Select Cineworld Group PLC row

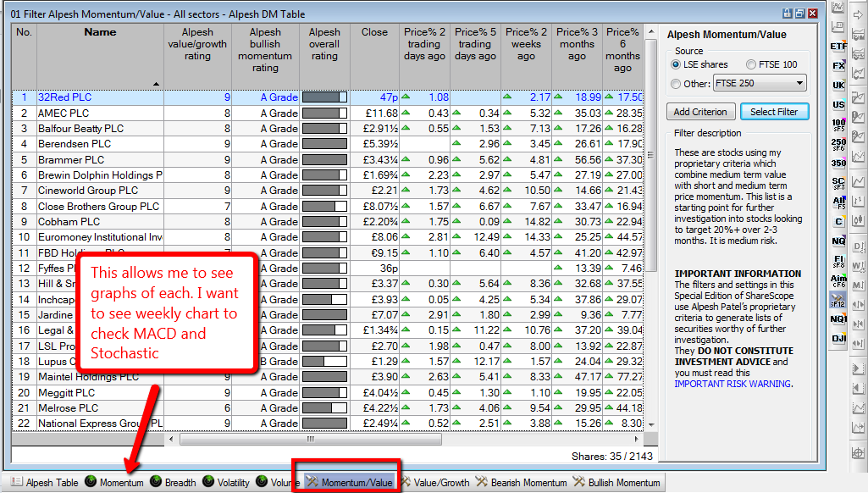[328, 191]
